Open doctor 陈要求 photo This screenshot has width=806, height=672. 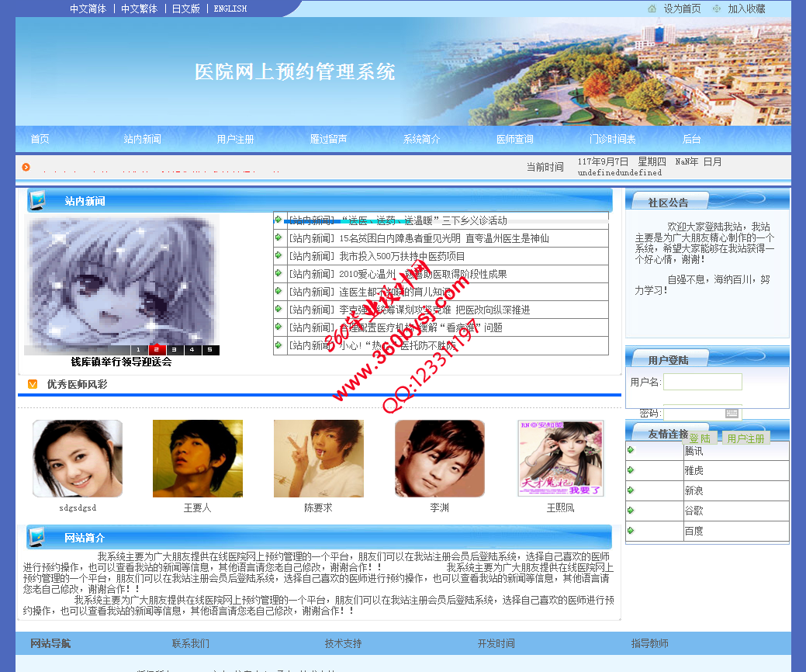319,459
